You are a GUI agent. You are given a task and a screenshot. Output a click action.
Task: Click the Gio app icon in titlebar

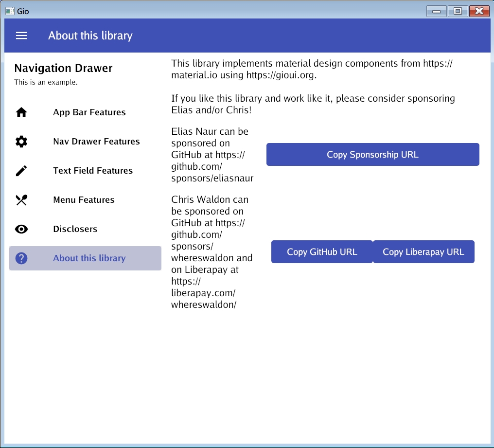(x=10, y=11)
